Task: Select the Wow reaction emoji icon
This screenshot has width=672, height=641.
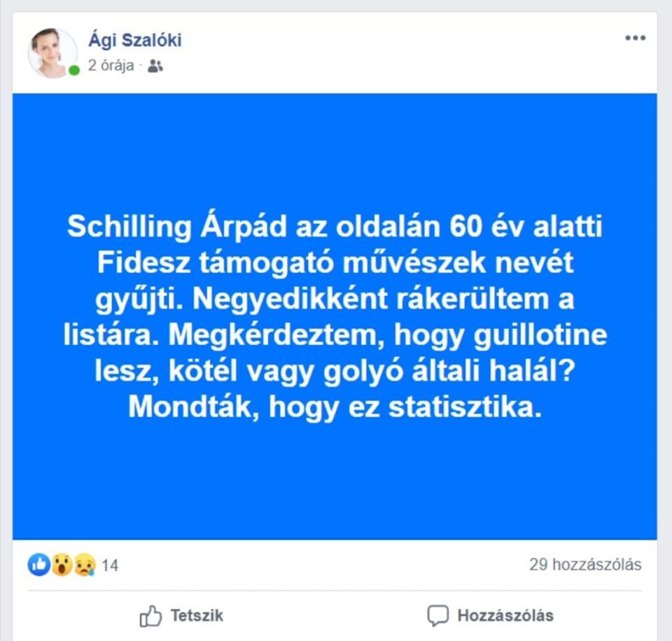Action: [x=62, y=564]
